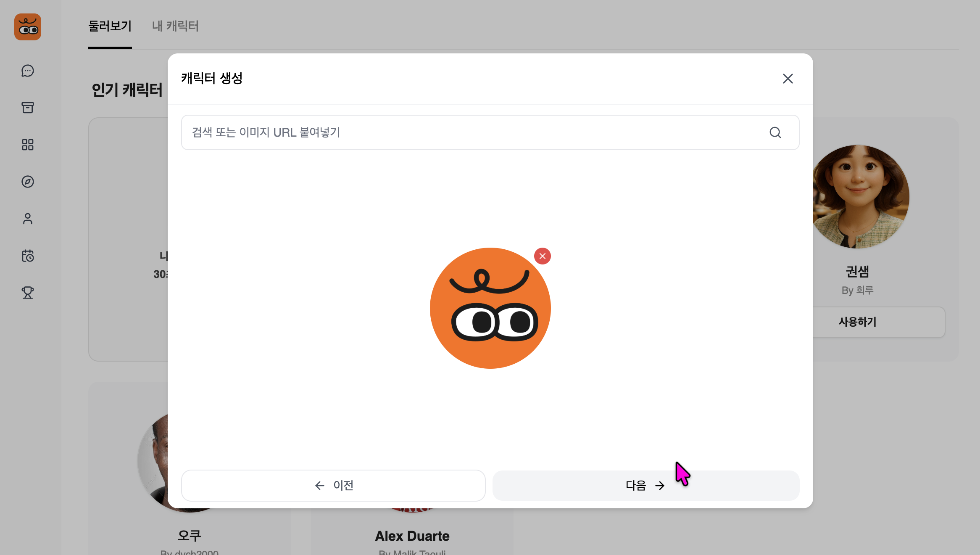The height and width of the screenshot is (555, 980).
Task: Select the 둘러보기 tab
Action: pos(109,26)
